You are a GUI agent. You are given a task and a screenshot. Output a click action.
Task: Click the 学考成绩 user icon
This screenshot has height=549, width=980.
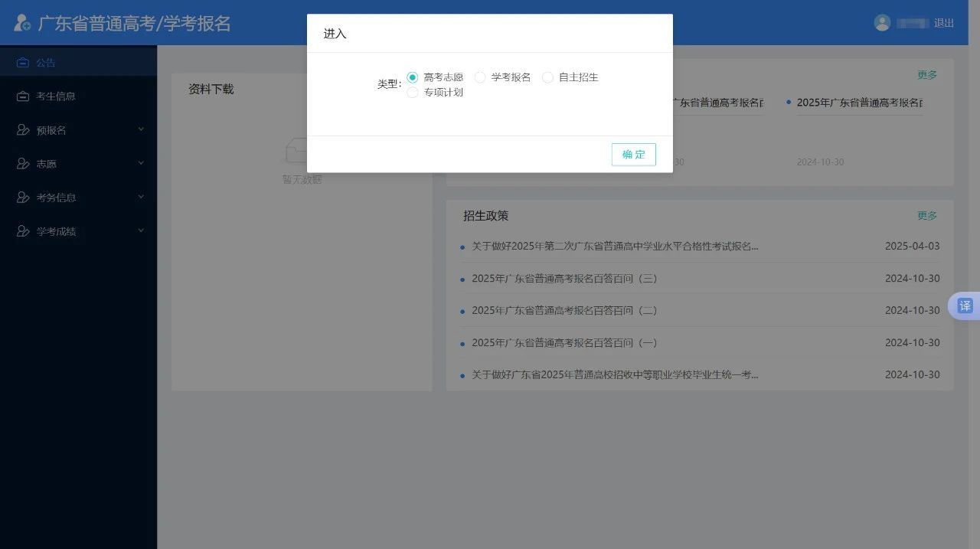23,231
